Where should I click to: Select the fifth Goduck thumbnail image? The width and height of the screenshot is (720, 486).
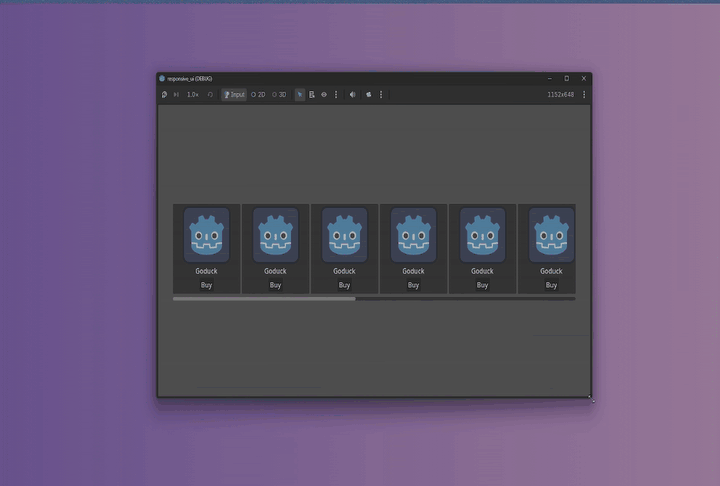point(482,235)
